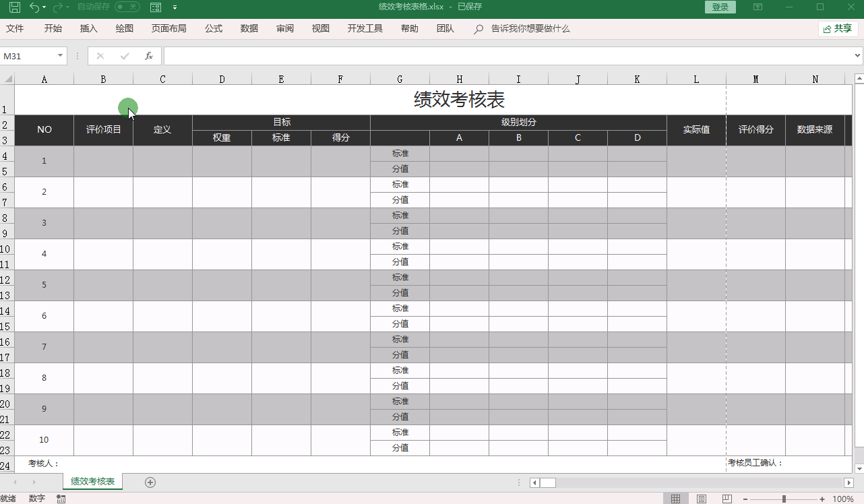Click the 共享 share button
The width and height of the screenshot is (864, 504).
click(x=838, y=28)
